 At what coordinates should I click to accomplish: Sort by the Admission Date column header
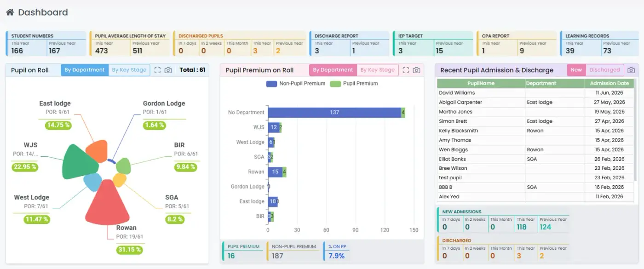[x=609, y=83]
